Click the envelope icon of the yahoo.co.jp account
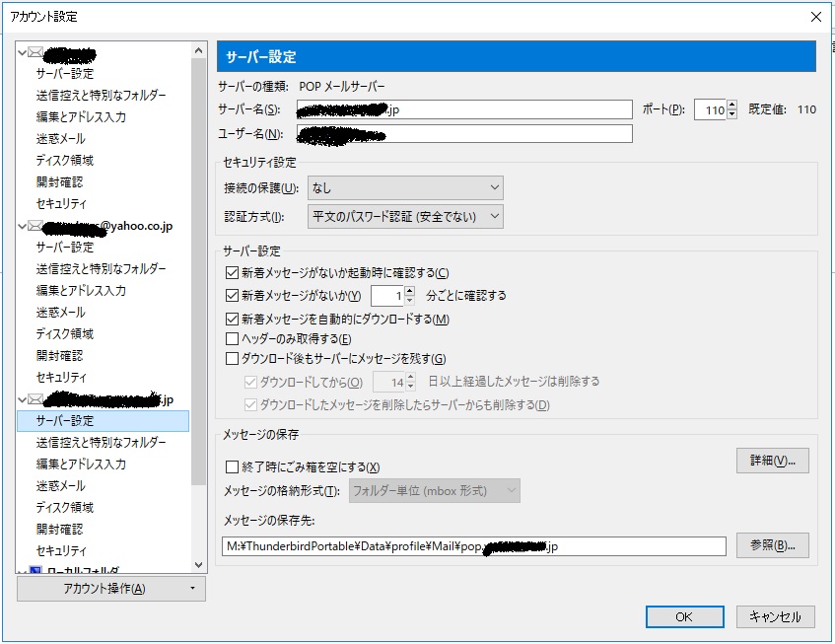 pyautogui.click(x=35, y=226)
